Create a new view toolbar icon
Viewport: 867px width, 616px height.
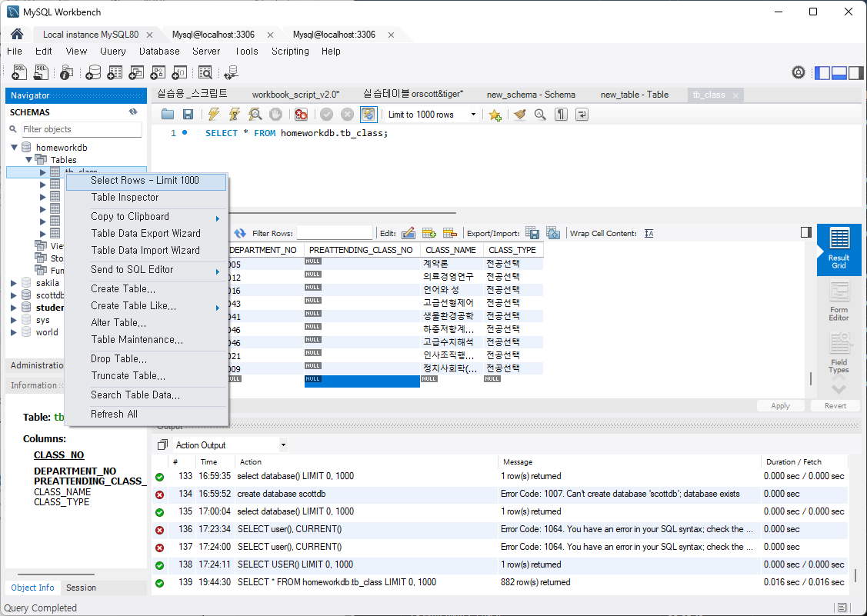point(136,72)
